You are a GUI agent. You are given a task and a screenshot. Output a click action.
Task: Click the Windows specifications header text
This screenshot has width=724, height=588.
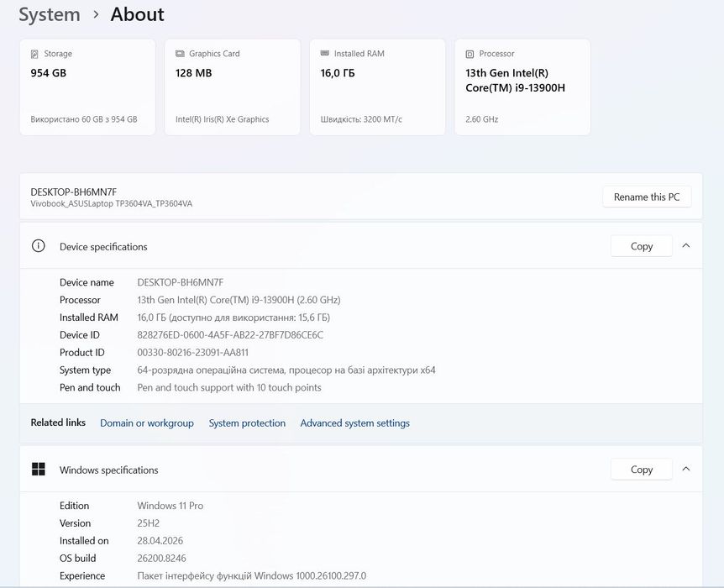[108, 470]
